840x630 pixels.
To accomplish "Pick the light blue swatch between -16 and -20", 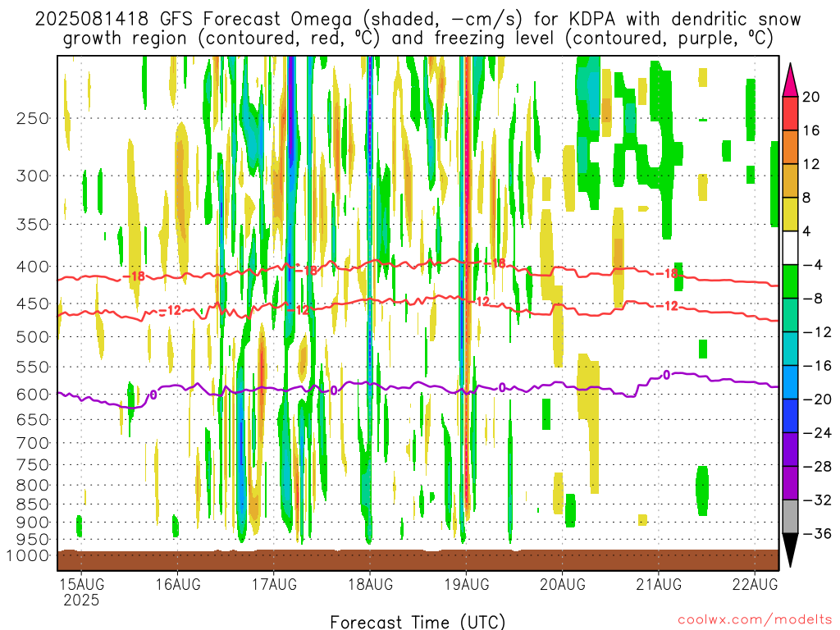I will (x=790, y=382).
